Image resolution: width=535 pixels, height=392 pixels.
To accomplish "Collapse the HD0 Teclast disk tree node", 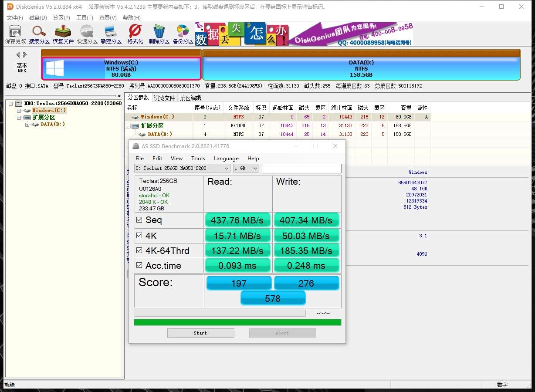I will [10, 104].
